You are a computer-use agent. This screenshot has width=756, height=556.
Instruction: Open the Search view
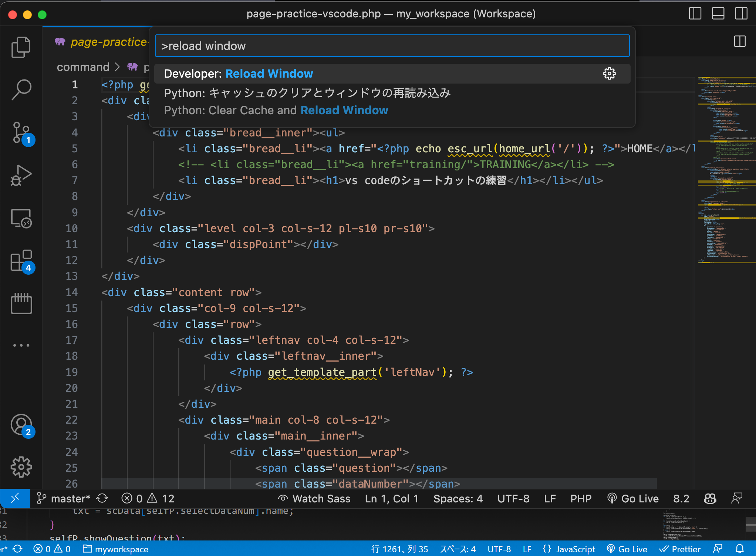click(x=21, y=89)
